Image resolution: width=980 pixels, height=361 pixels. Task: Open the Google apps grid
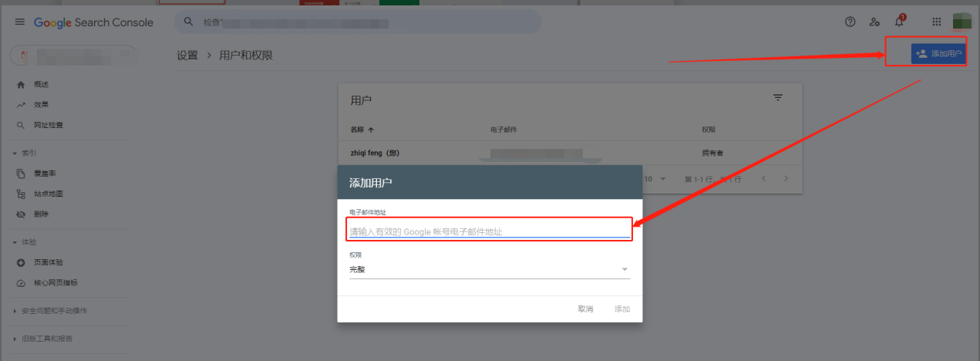coord(937,22)
